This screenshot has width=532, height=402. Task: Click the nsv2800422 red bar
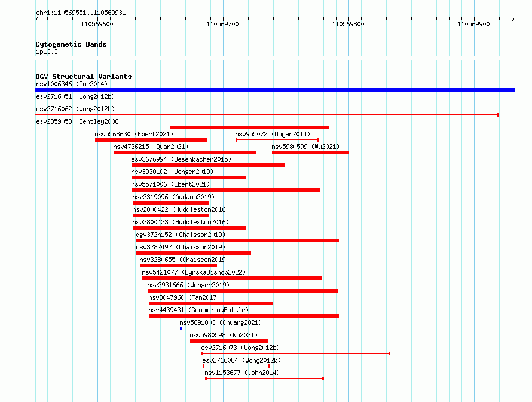point(171,215)
